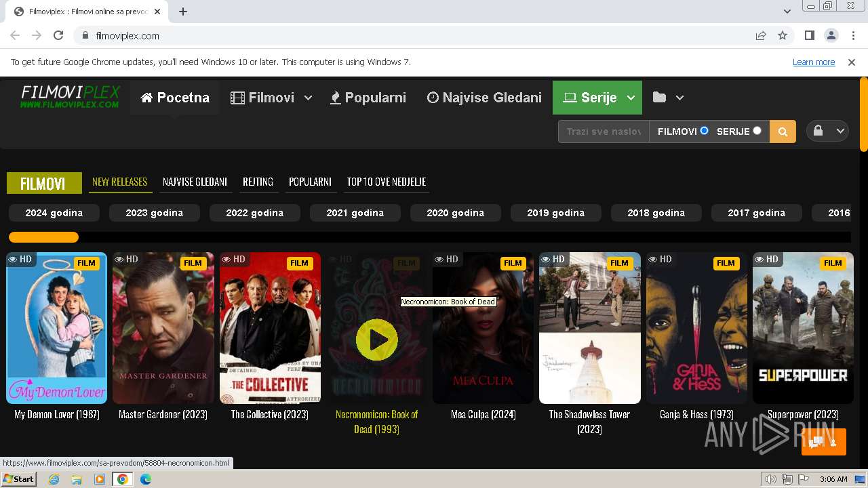Switch to the REJTING tab
This screenshot has height=488, width=868.
point(258,182)
